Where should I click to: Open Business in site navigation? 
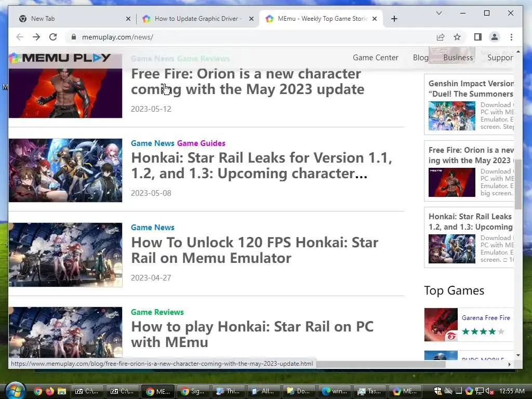point(458,58)
